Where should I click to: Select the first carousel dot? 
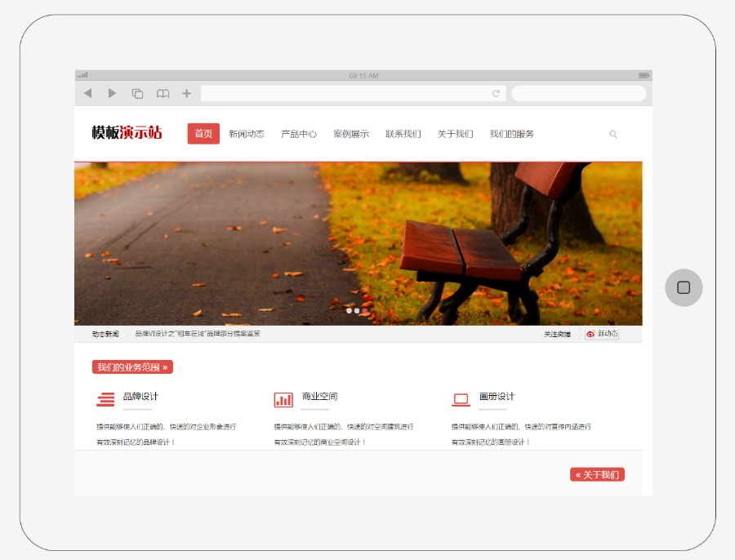(349, 311)
